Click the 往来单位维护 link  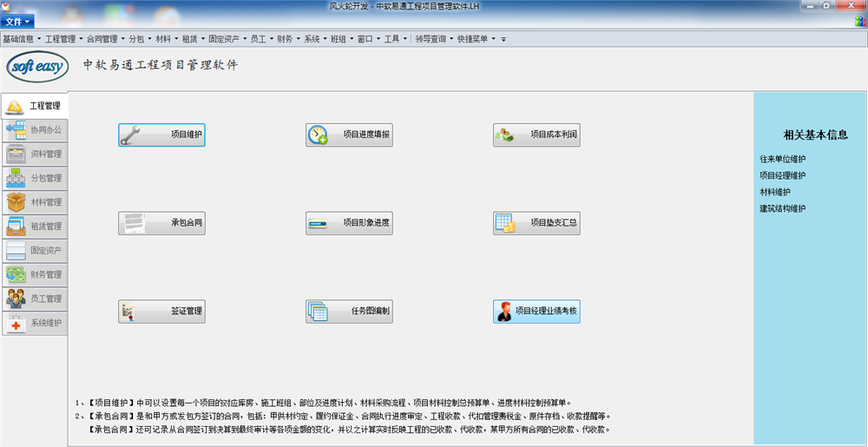[x=782, y=159]
